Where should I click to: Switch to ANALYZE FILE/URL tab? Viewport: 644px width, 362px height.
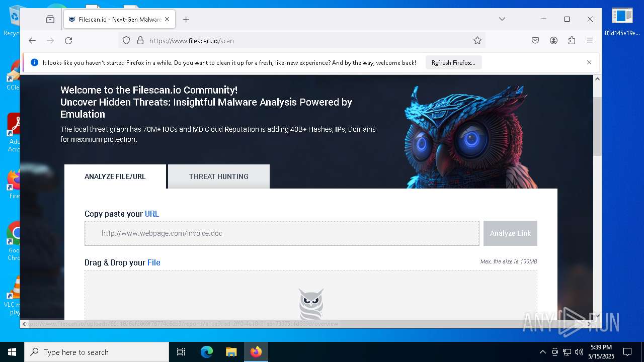point(115,176)
